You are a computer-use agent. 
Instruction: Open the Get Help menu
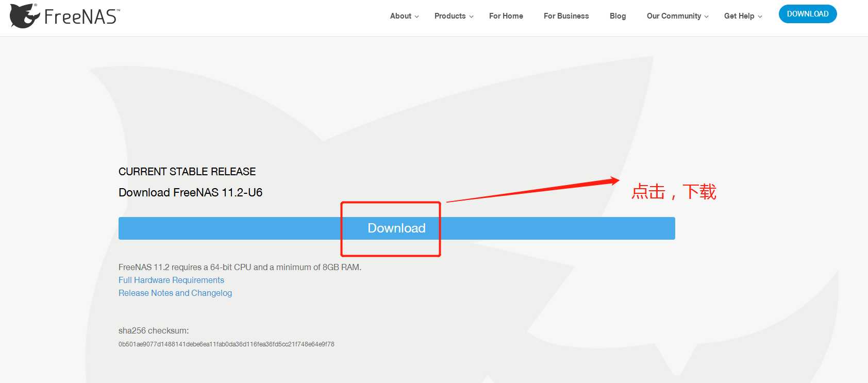(x=739, y=16)
